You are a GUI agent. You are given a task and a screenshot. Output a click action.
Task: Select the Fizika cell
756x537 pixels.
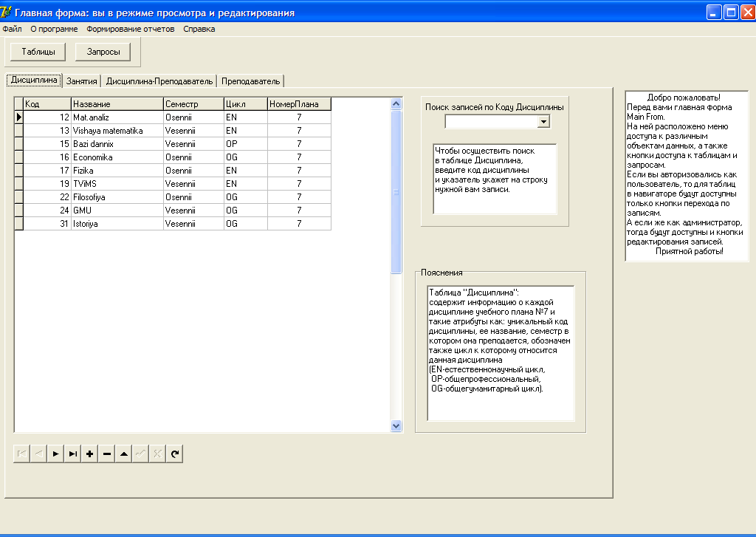[x=117, y=171]
